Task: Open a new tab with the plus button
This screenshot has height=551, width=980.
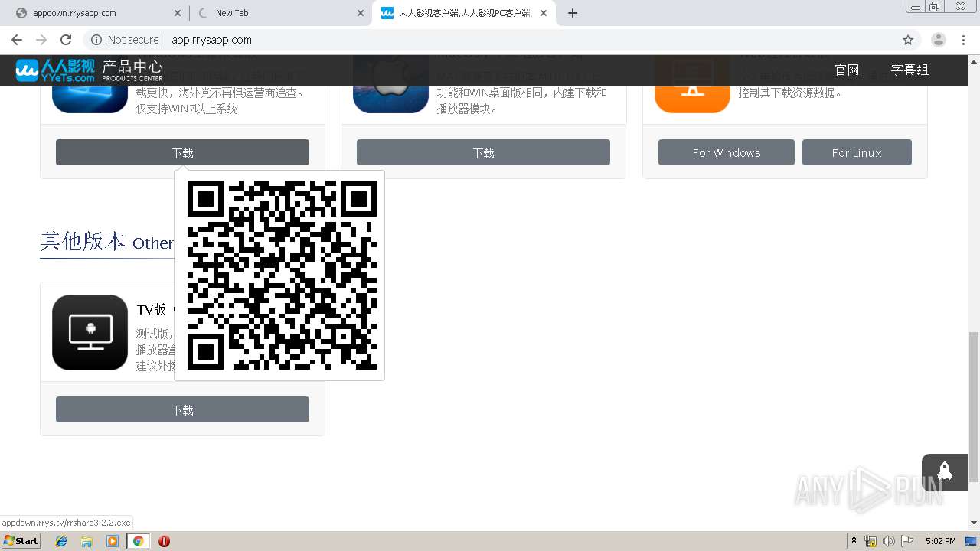Action: tap(573, 13)
